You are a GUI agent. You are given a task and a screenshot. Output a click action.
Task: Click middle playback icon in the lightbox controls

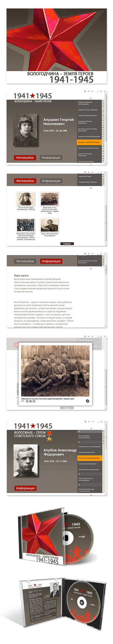[31, 401]
